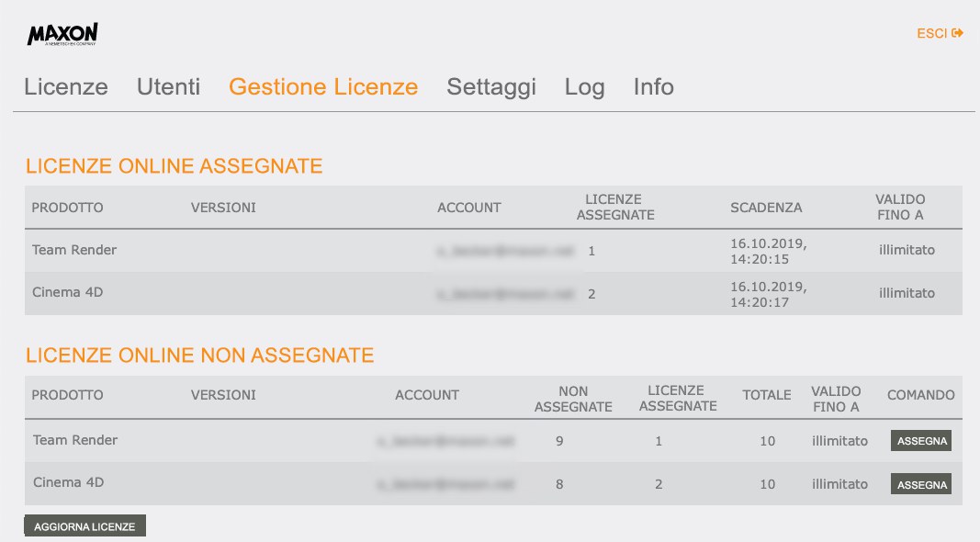
Task: Click the unassigned Team Render product name
Action: click(75, 440)
